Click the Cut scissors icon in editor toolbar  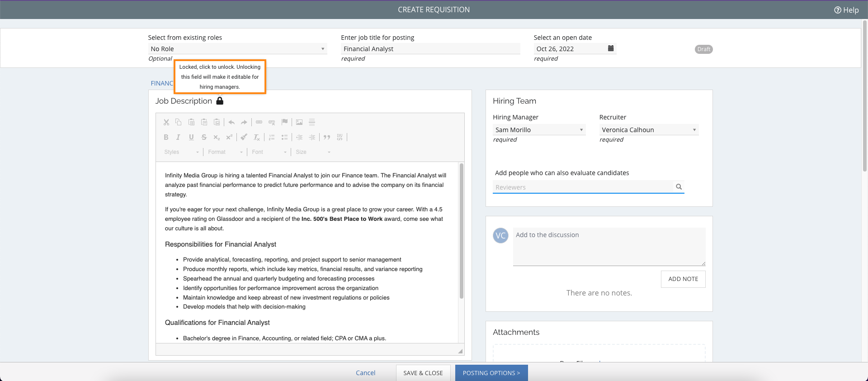166,122
